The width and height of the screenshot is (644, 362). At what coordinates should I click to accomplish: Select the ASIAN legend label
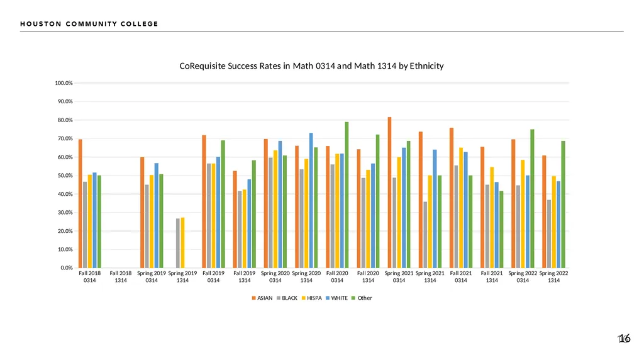(265, 298)
